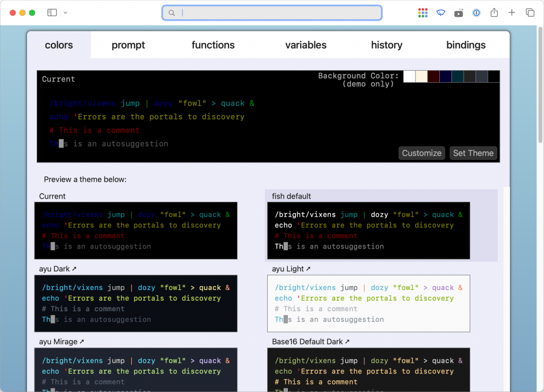The image size is (544, 392).
Task: Open the 1Password extension icon
Action: pyautogui.click(x=477, y=13)
